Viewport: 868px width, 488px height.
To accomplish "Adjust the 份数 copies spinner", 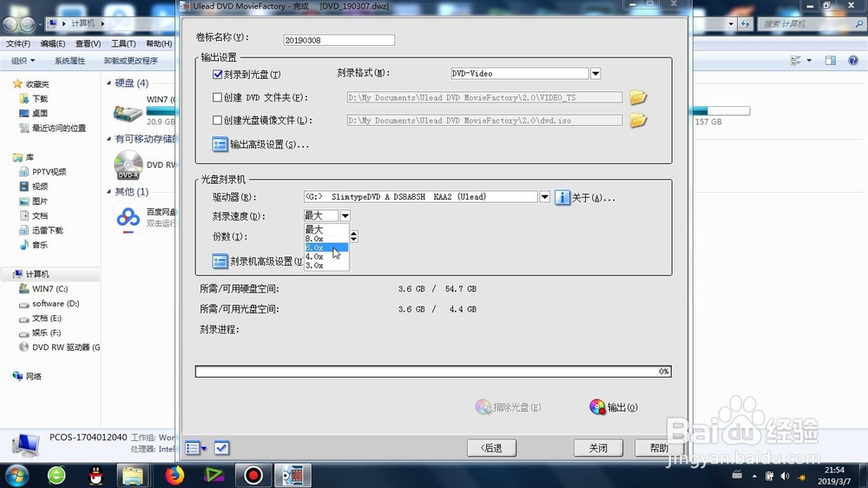I will (x=354, y=236).
